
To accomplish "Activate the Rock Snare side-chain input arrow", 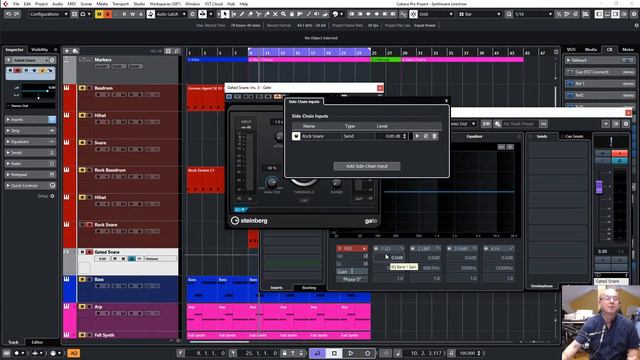I will [x=417, y=136].
